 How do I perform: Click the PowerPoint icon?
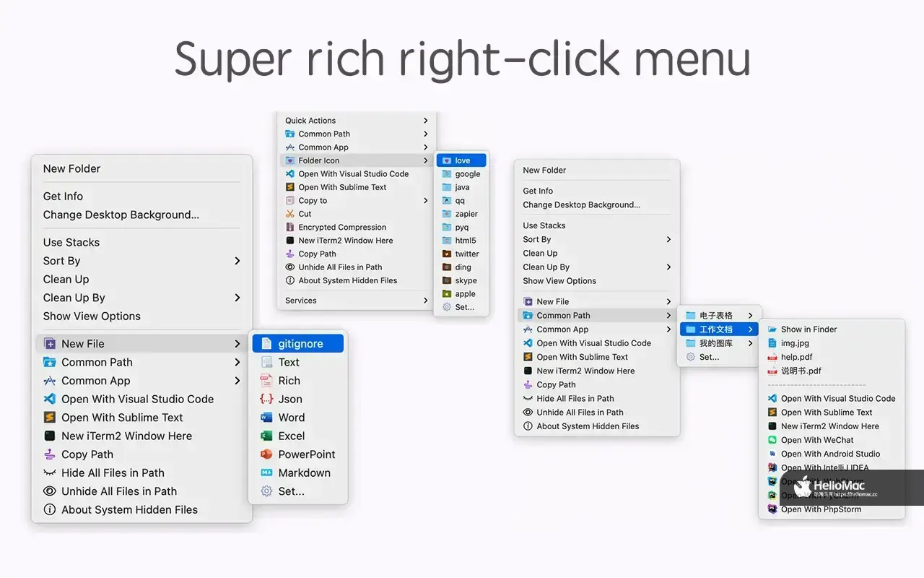pos(266,454)
